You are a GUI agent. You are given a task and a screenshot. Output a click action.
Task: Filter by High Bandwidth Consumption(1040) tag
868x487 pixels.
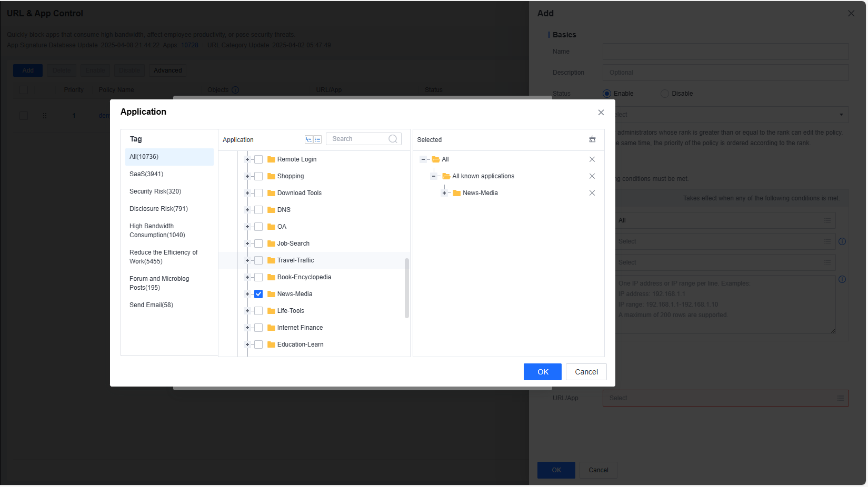click(x=169, y=230)
